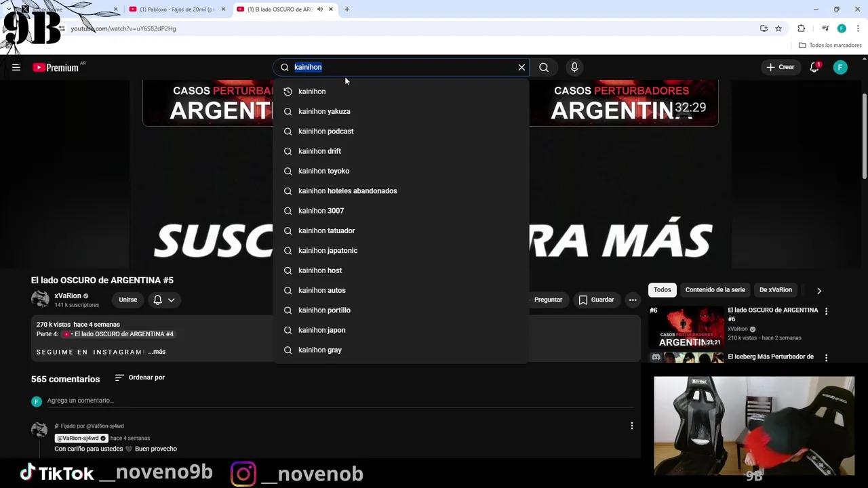
Task: Click the Unirse membership button
Action: (x=127, y=300)
